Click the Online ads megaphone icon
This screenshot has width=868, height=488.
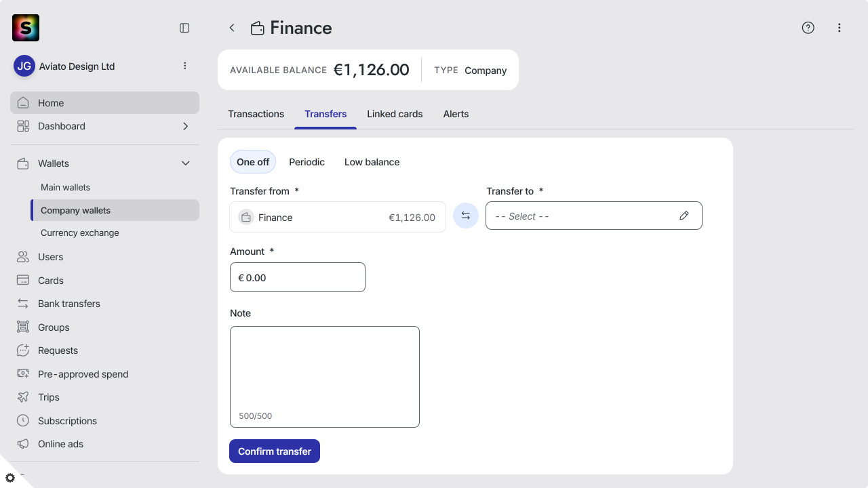(23, 444)
